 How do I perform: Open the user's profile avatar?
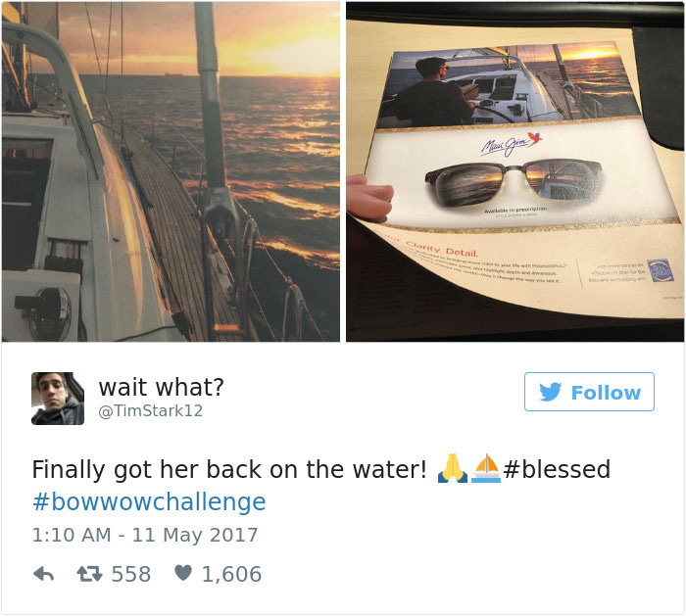(x=58, y=399)
